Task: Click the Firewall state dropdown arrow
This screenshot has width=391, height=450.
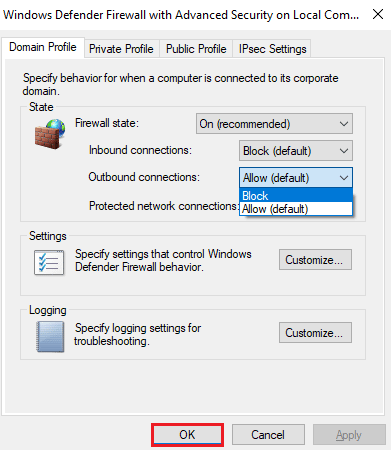Action: click(x=344, y=124)
